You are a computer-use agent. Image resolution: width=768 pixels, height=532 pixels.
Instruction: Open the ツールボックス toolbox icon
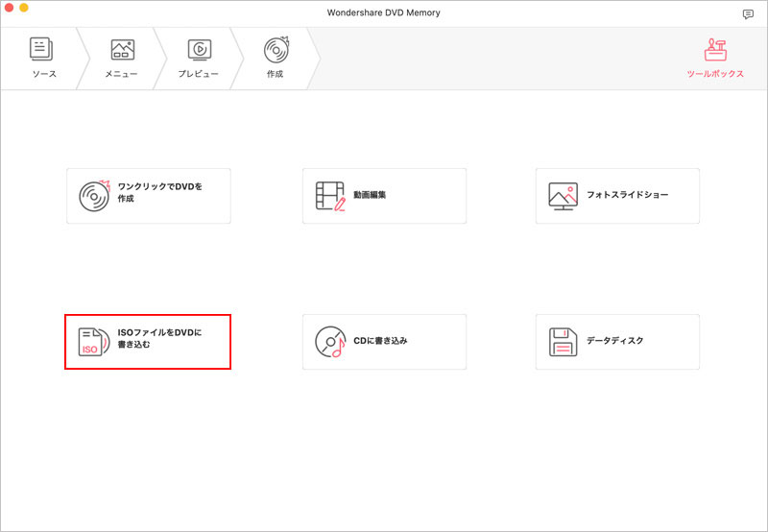coord(715,50)
